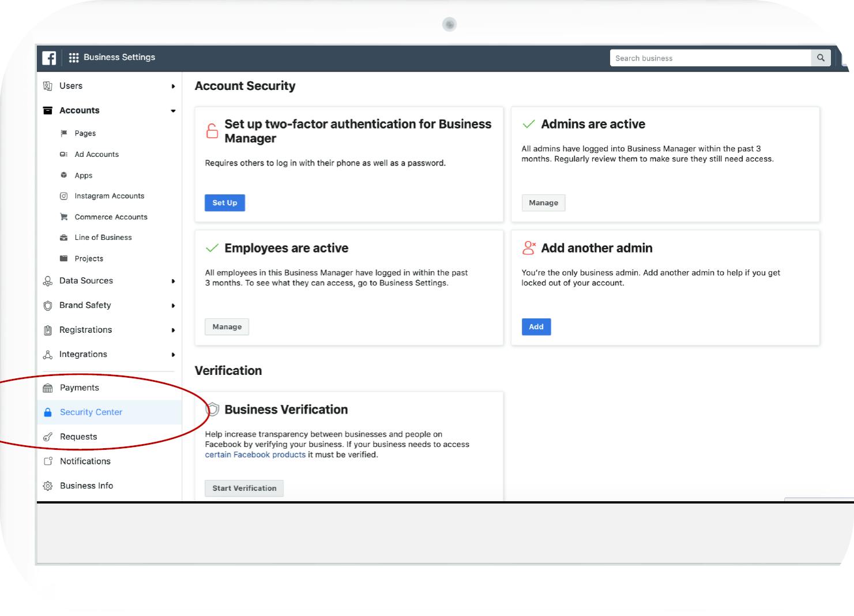The image size is (854, 616).
Task: Click the Commerce Accounts cart icon
Action: (x=64, y=217)
